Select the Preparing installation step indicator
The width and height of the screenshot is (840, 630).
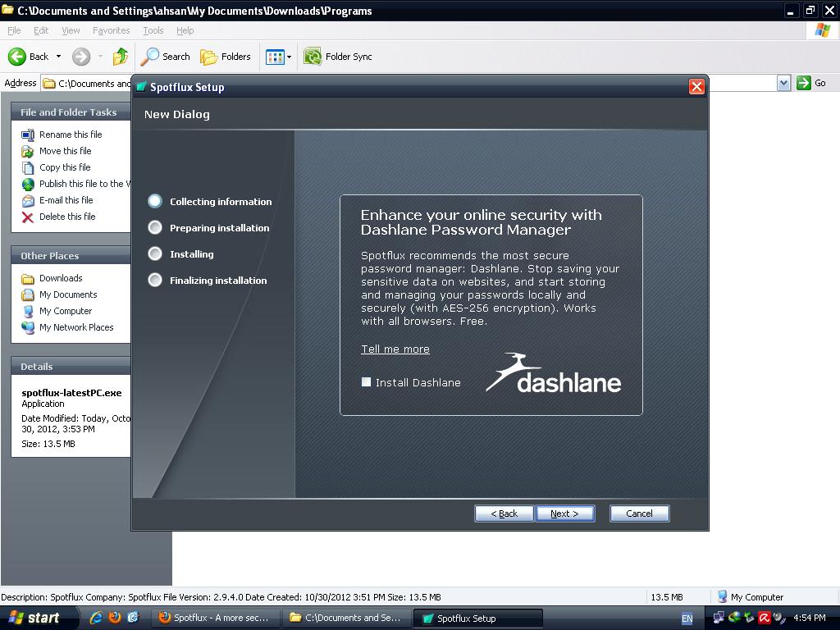(155, 227)
